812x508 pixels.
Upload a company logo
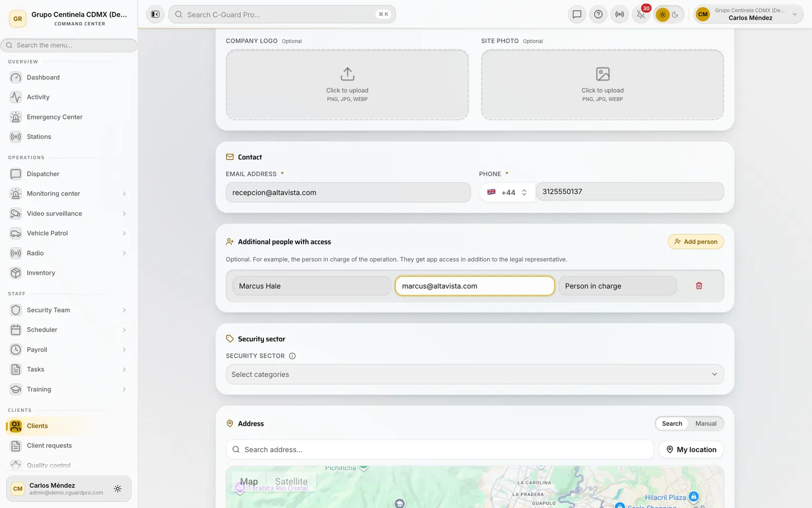[x=347, y=85]
